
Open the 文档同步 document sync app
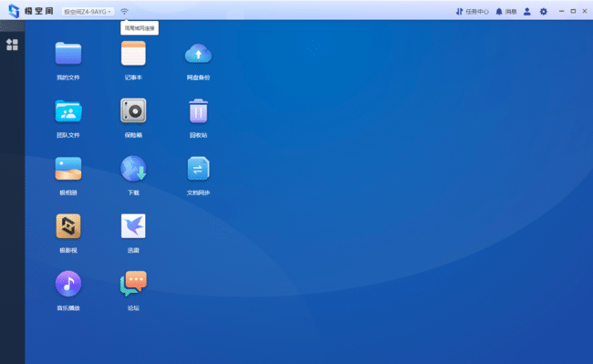(198, 169)
